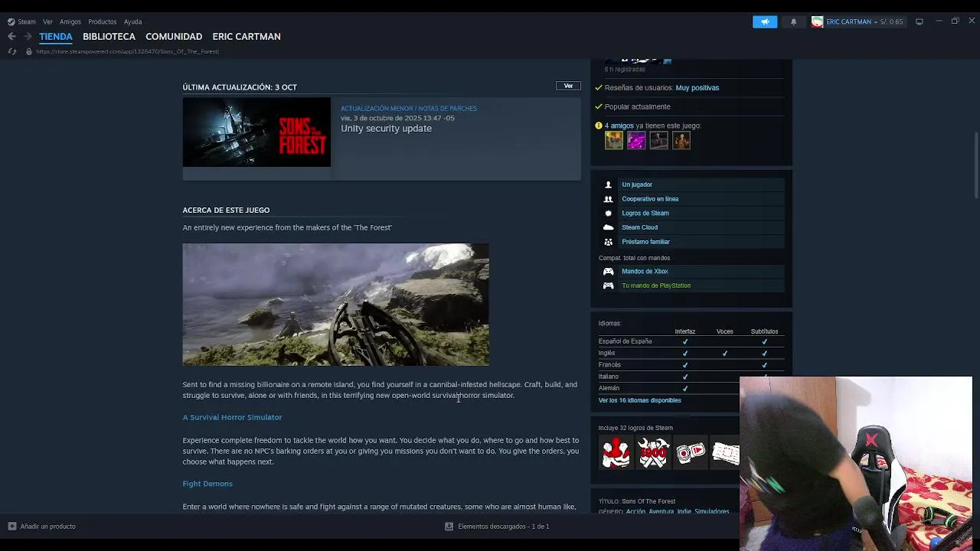Open the notifications bell
Viewport: 980px width, 551px height.
[793, 21]
